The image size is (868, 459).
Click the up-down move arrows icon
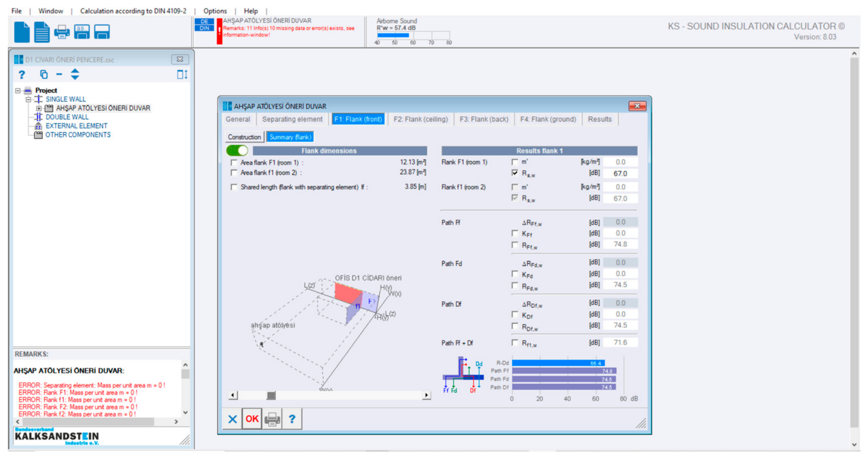75,74
